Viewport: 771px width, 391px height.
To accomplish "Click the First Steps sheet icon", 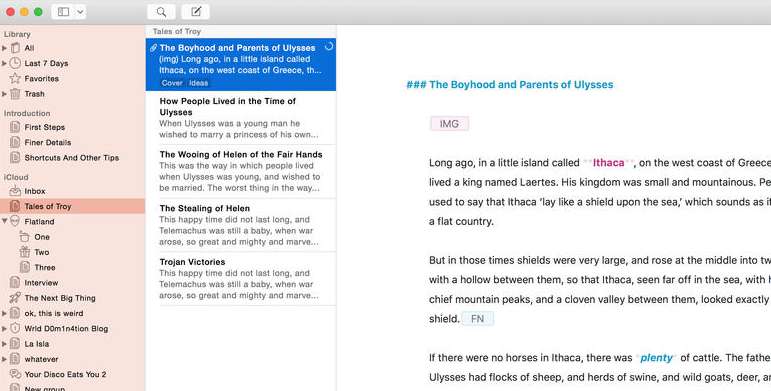I will pos(15,127).
